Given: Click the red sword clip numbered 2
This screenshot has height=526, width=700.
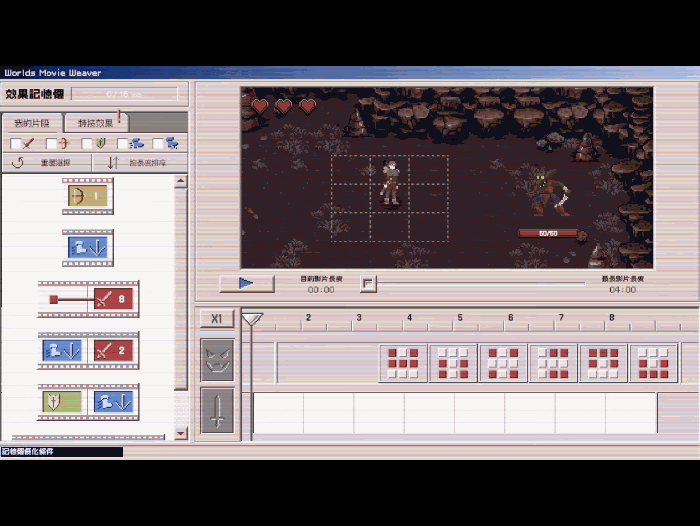Looking at the screenshot, I should click(x=115, y=350).
